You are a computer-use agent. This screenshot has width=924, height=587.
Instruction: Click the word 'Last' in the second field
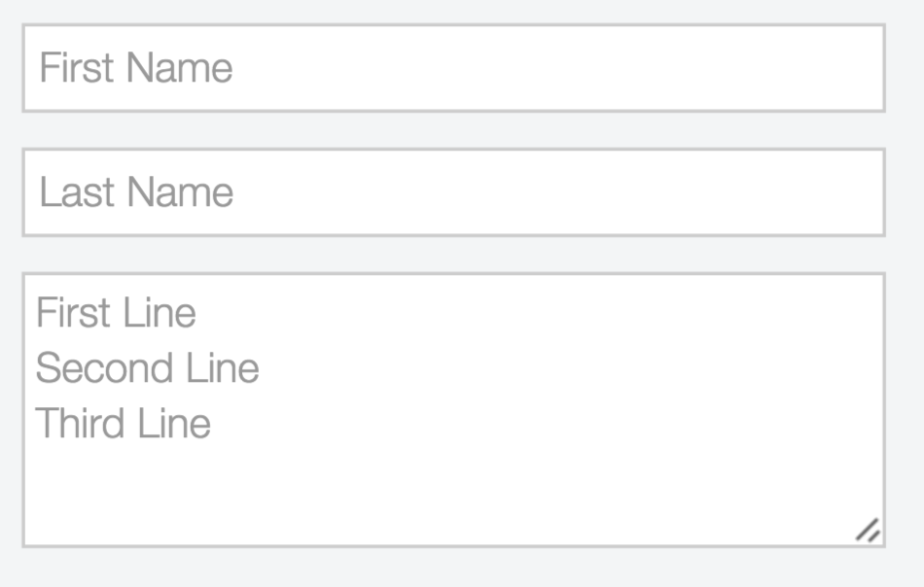pyautogui.click(x=77, y=192)
